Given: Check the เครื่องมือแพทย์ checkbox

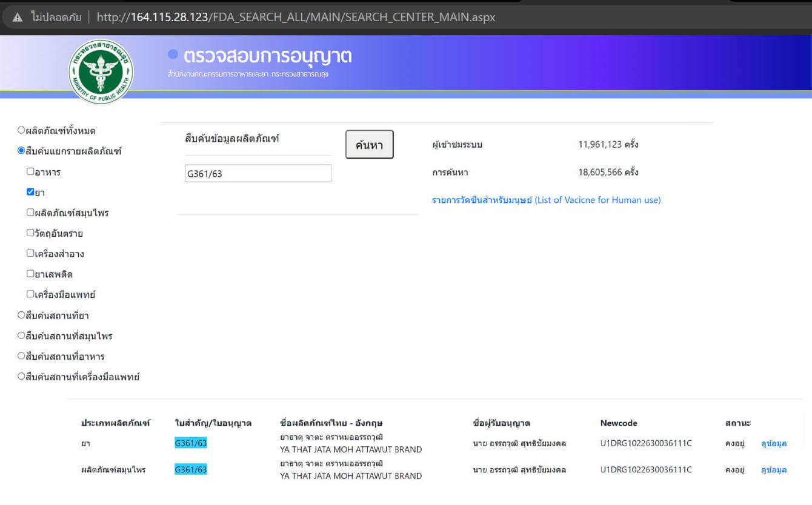Looking at the screenshot, I should point(30,294).
